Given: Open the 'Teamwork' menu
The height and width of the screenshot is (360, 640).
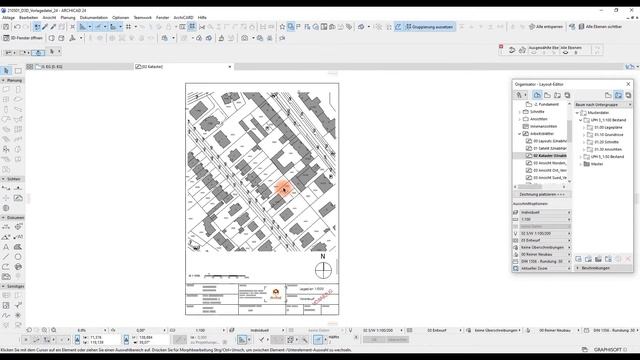Looking at the screenshot, I should click(x=142, y=18).
